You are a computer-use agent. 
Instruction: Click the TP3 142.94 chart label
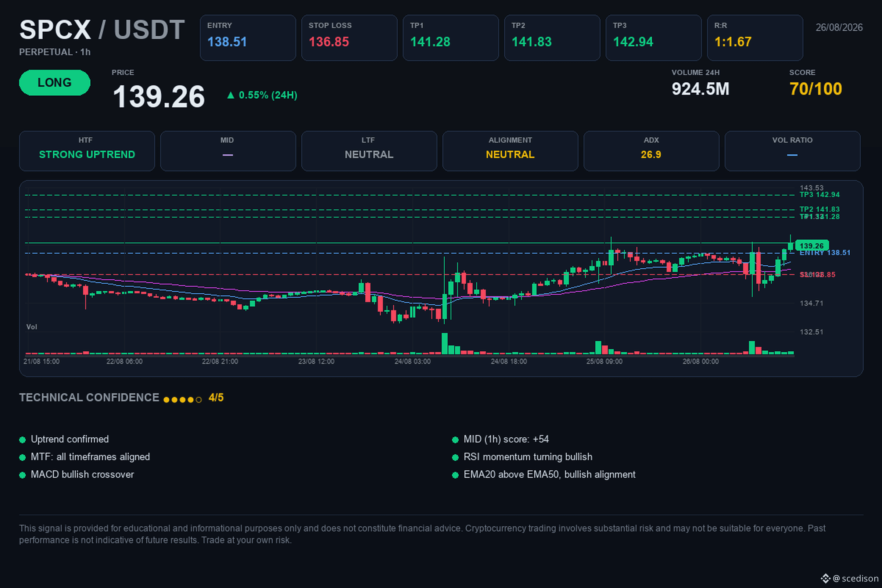[820, 195]
